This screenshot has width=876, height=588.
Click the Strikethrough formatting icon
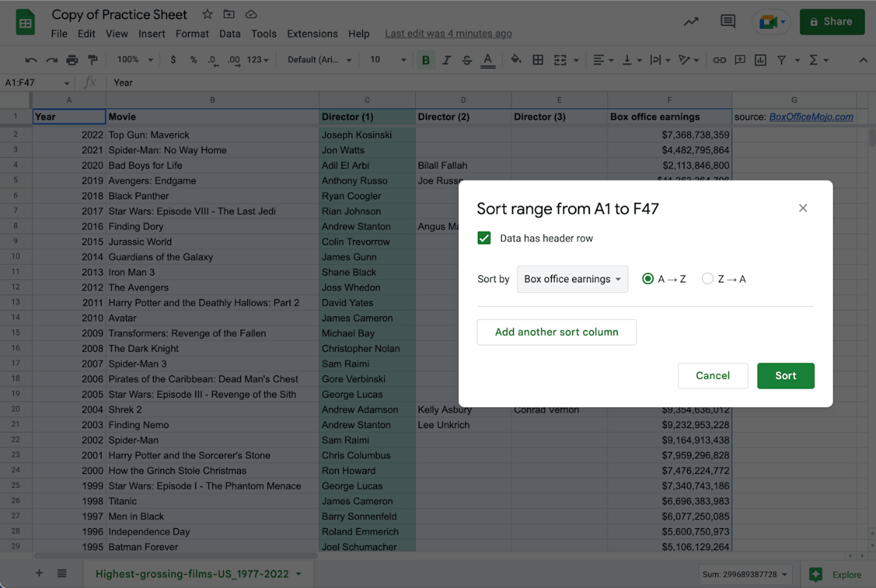[466, 59]
